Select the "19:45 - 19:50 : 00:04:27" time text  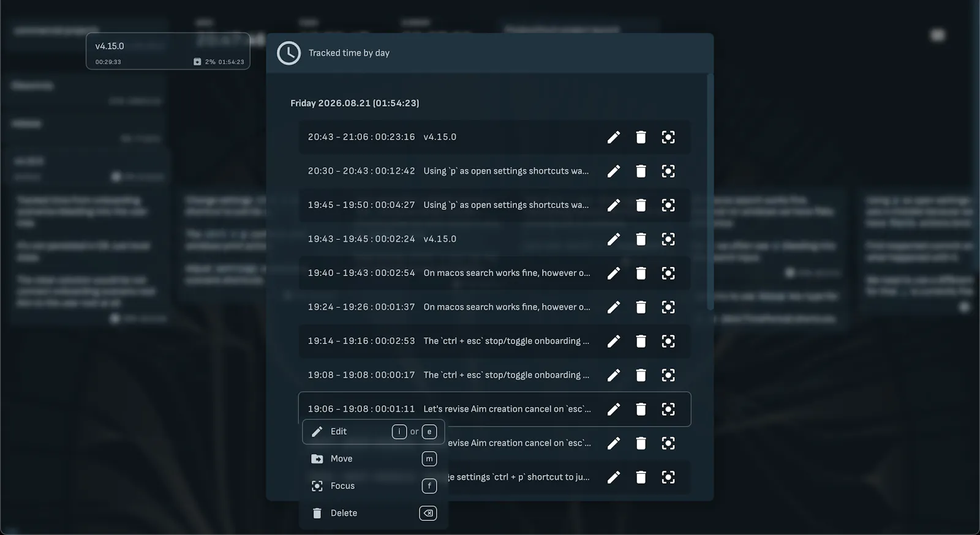click(x=361, y=205)
